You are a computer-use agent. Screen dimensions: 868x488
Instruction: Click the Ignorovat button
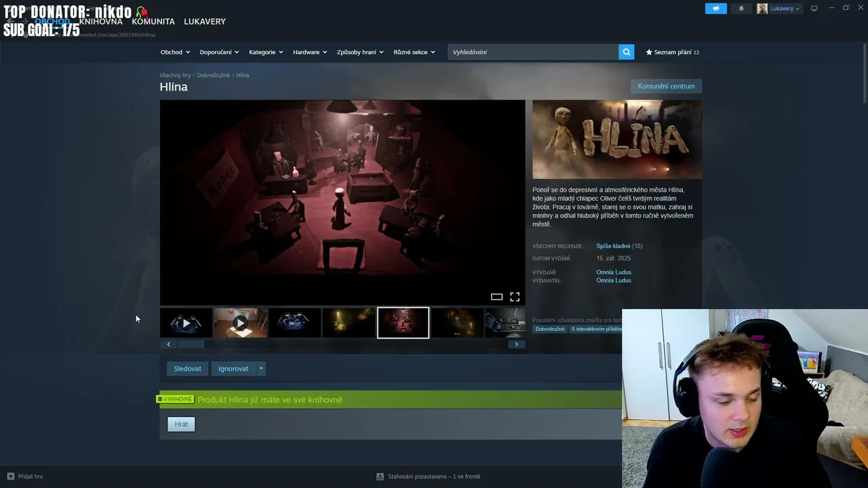pyautogui.click(x=233, y=369)
